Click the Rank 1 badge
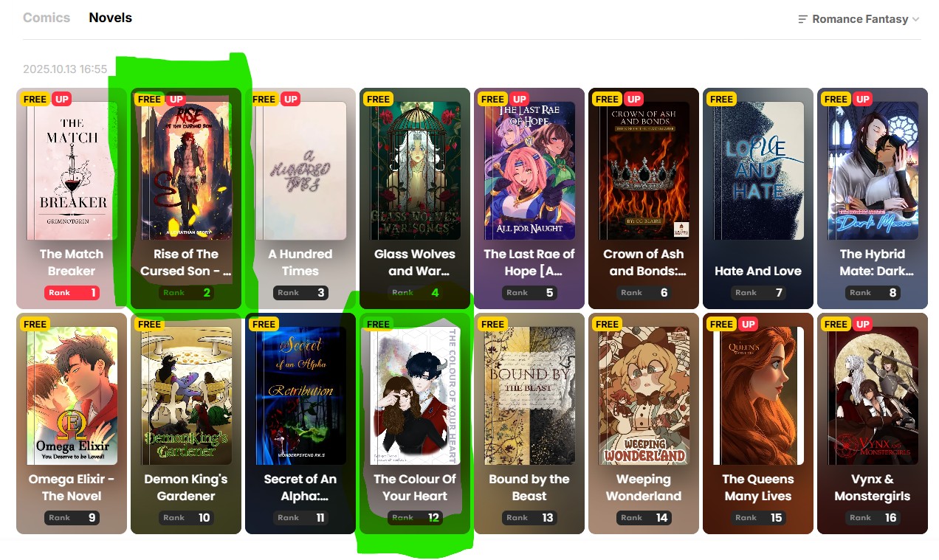The image size is (939, 560). (x=72, y=293)
